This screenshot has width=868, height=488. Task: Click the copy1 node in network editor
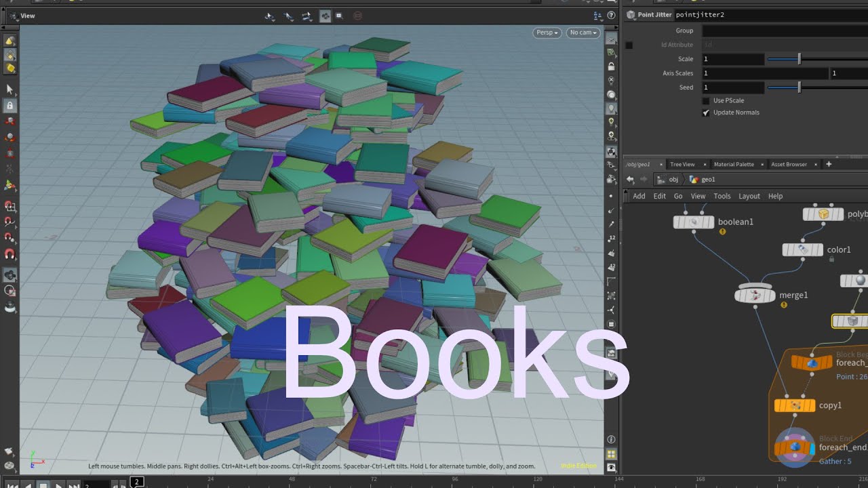click(795, 405)
